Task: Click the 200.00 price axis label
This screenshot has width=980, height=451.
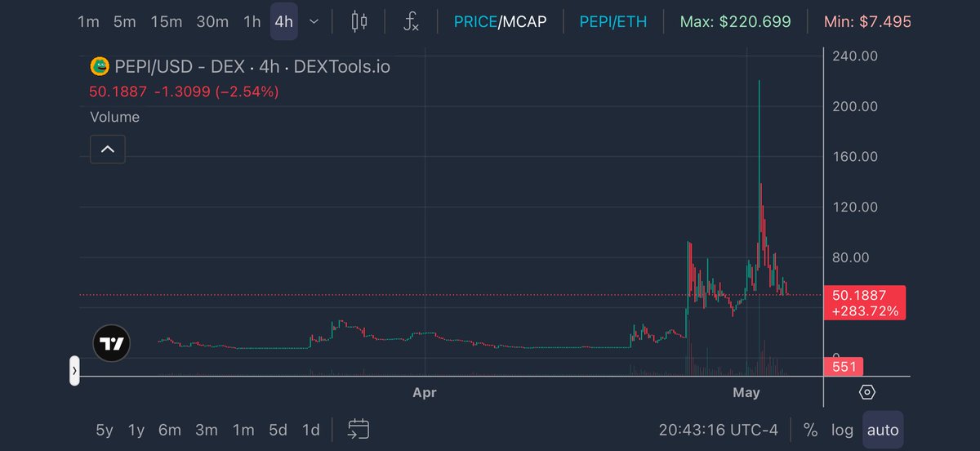Action: coord(855,106)
